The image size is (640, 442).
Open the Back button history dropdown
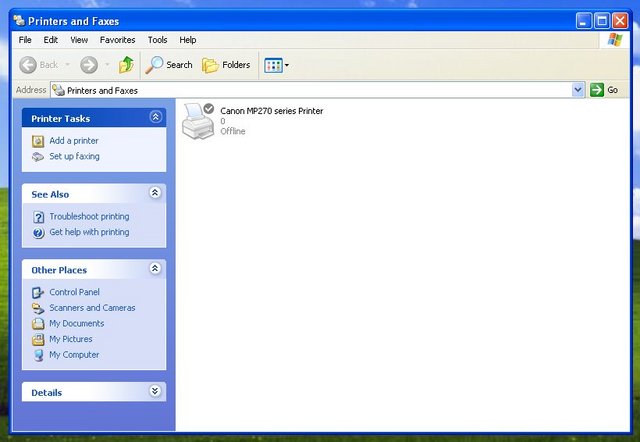point(67,65)
